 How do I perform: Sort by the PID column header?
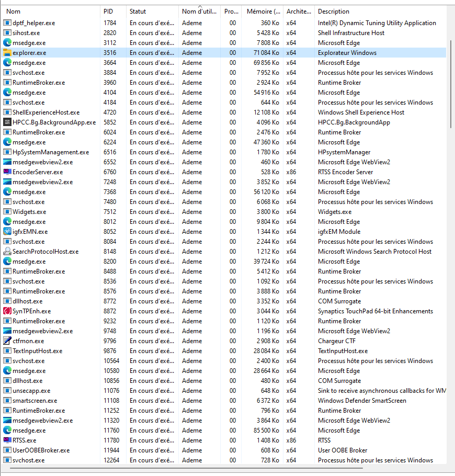113,12
